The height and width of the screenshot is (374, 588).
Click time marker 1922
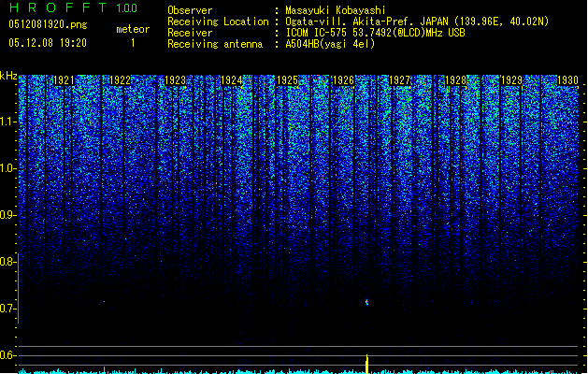[120, 80]
